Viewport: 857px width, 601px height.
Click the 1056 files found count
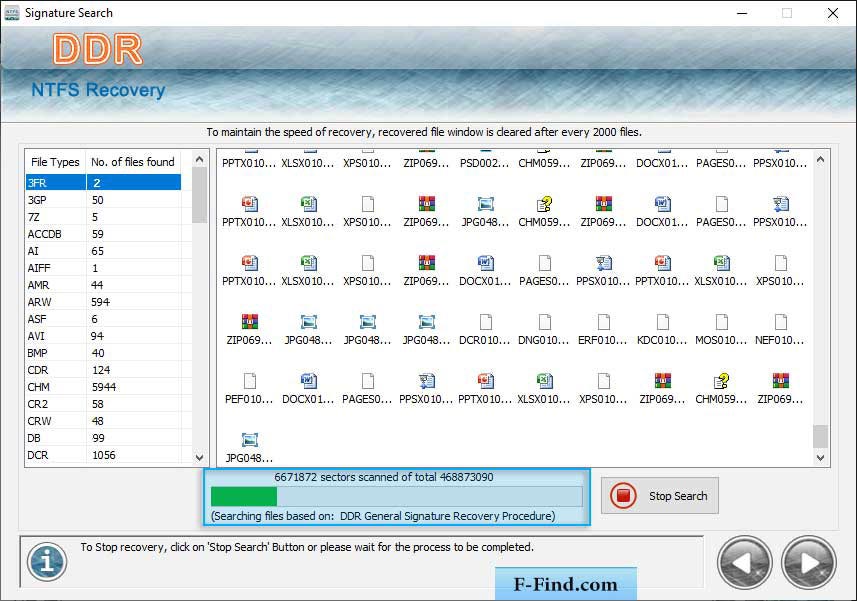click(104, 455)
